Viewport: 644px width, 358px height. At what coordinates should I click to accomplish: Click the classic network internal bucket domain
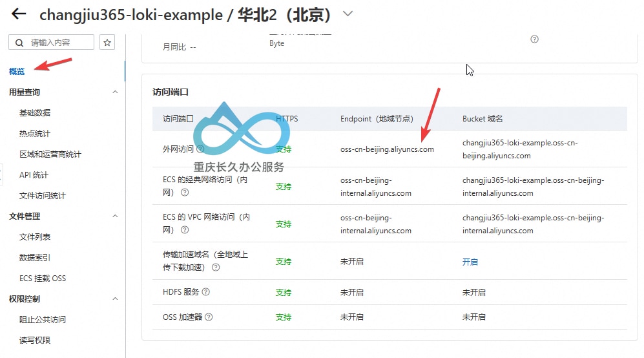(533, 187)
